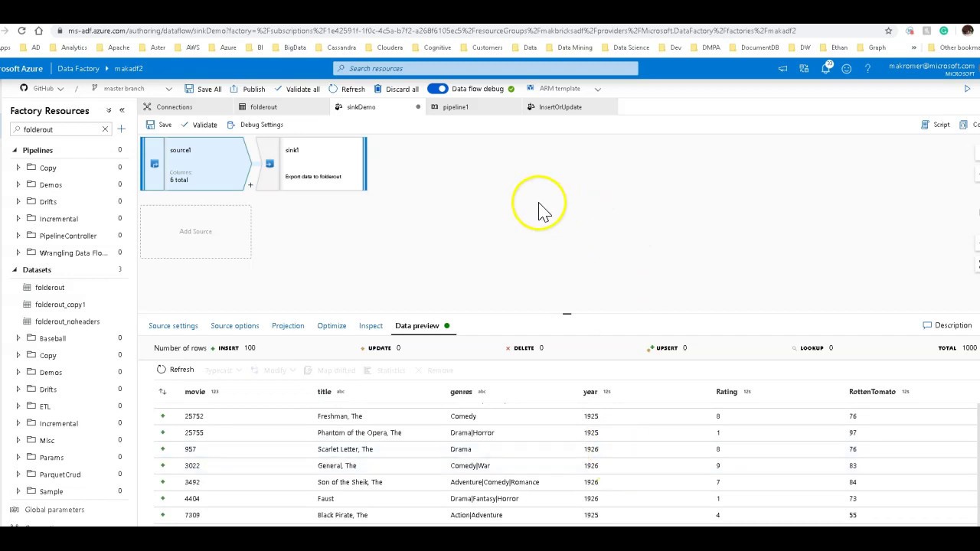This screenshot has width=980, height=551.
Task: Bookmark this page with the star icon
Action: point(888,31)
